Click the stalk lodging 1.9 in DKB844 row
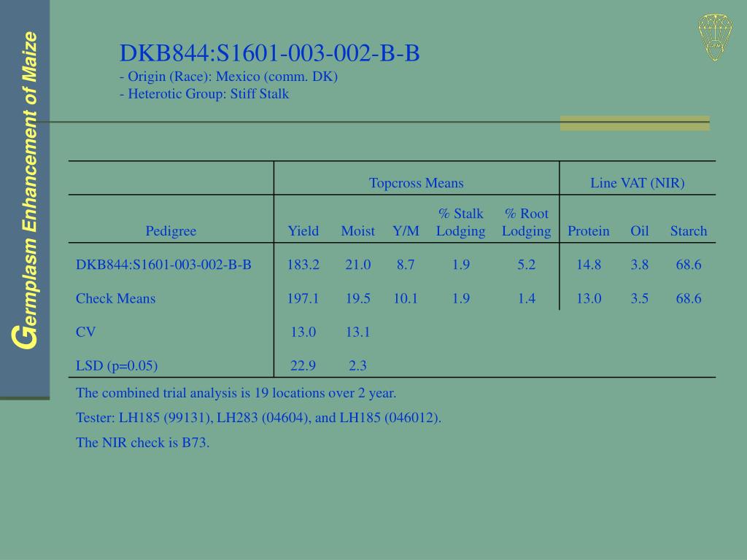This screenshot has width=747, height=560. click(x=461, y=265)
